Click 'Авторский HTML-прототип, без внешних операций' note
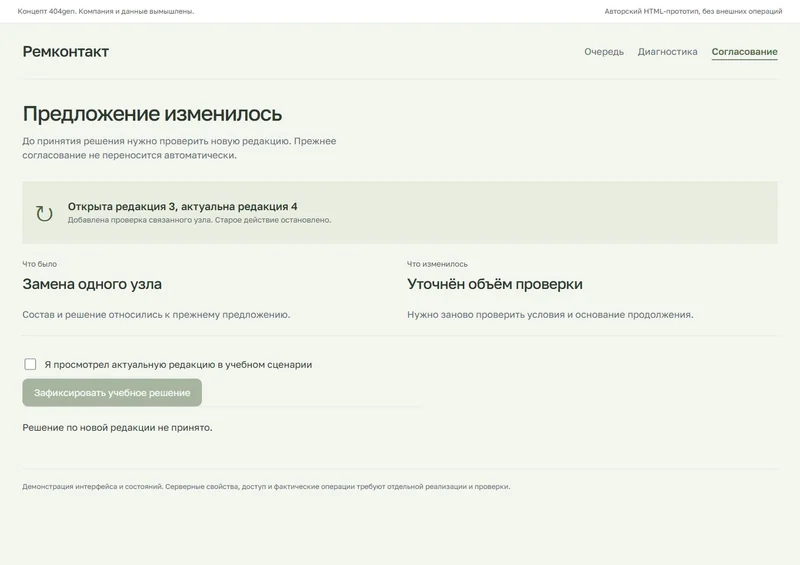 (x=693, y=11)
